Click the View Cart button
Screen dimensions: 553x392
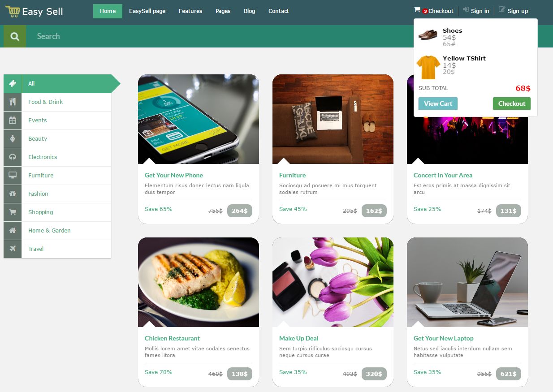coord(438,103)
